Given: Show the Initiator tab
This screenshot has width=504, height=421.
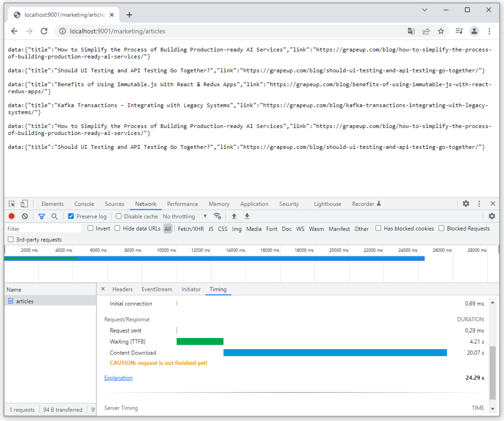Looking at the screenshot, I should (x=191, y=289).
